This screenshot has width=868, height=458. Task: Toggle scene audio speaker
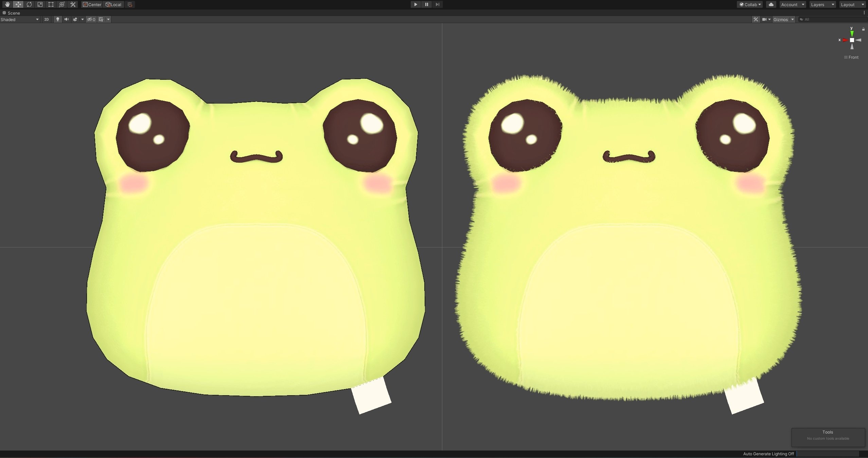coord(67,19)
